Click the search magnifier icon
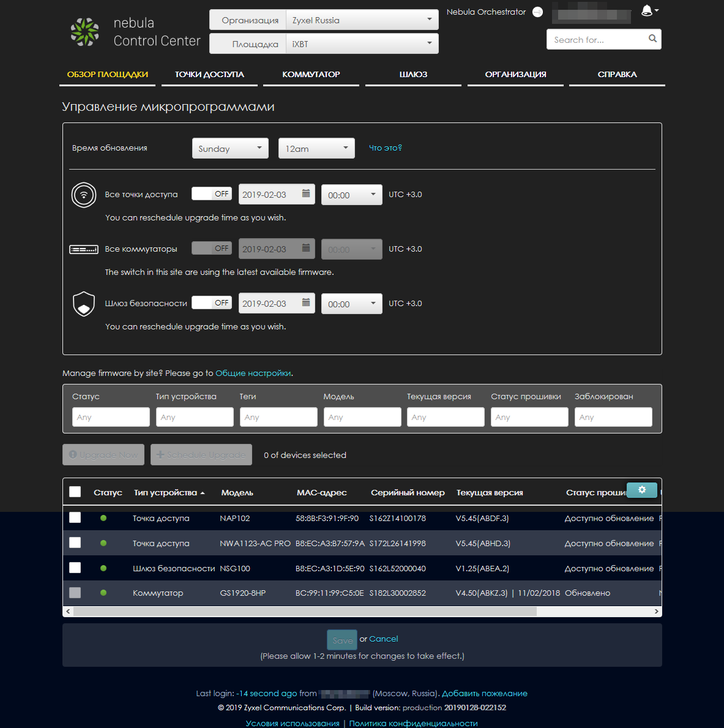The width and height of the screenshot is (724, 728). pyautogui.click(x=652, y=39)
